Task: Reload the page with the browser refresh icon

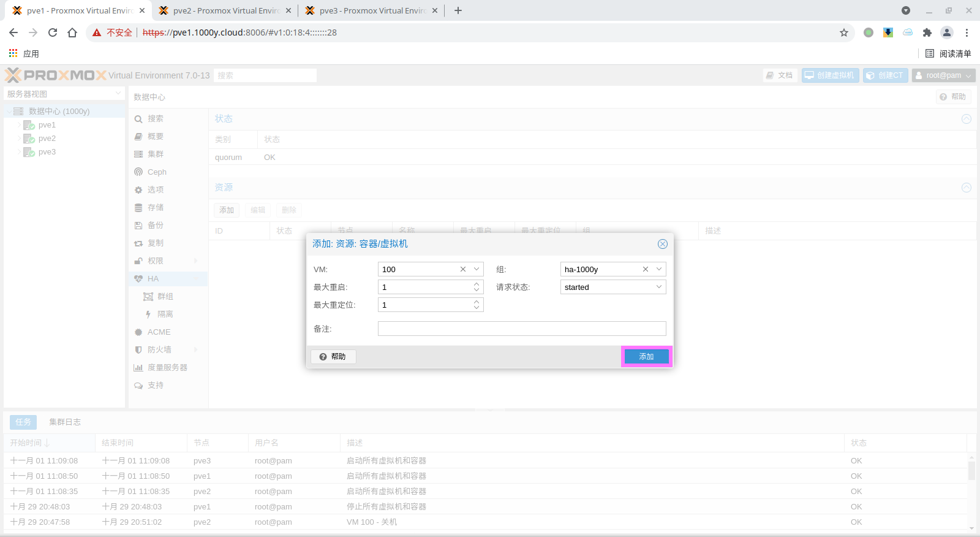Action: [53, 32]
